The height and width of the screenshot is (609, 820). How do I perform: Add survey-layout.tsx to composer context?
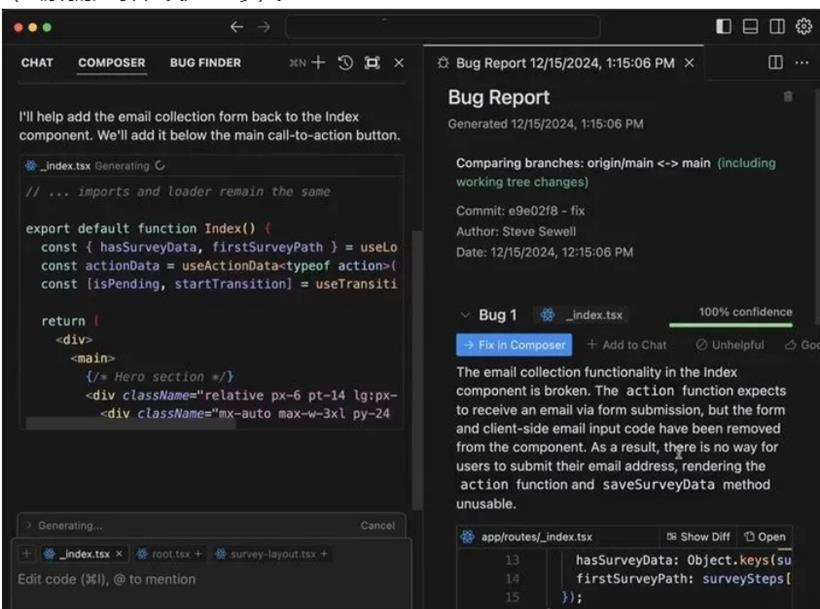point(324,554)
